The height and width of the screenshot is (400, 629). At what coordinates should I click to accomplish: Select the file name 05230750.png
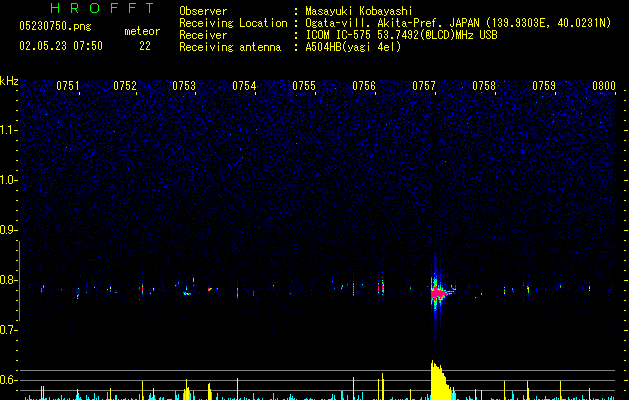(55, 26)
